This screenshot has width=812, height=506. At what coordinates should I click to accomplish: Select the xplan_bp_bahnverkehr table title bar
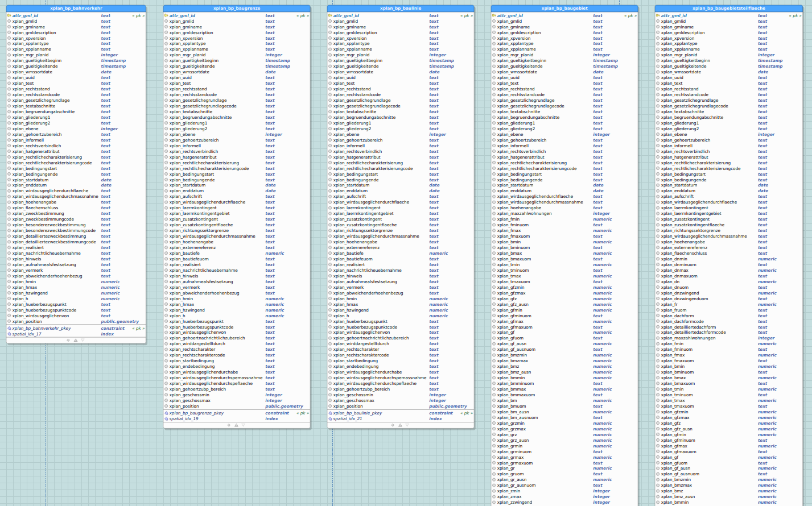(x=76, y=9)
